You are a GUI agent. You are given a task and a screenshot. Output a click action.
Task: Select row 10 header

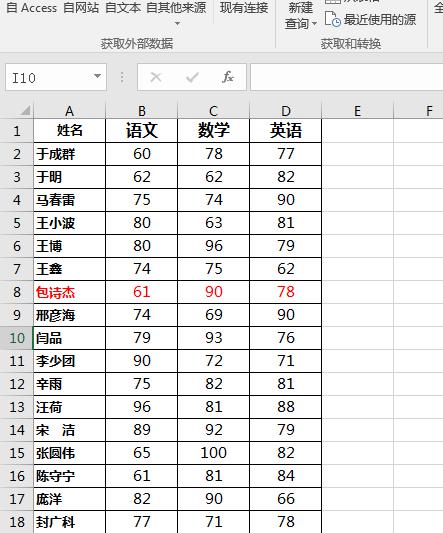pyautogui.click(x=17, y=338)
